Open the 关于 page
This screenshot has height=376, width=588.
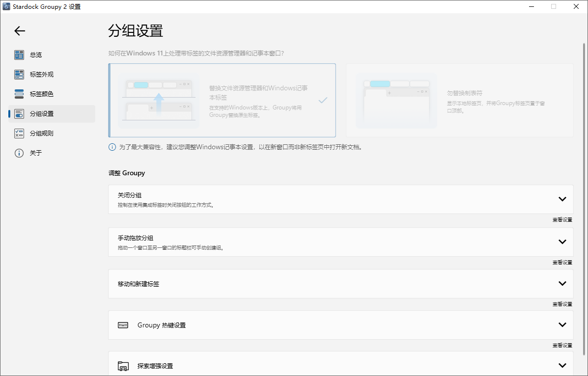[x=52, y=153]
